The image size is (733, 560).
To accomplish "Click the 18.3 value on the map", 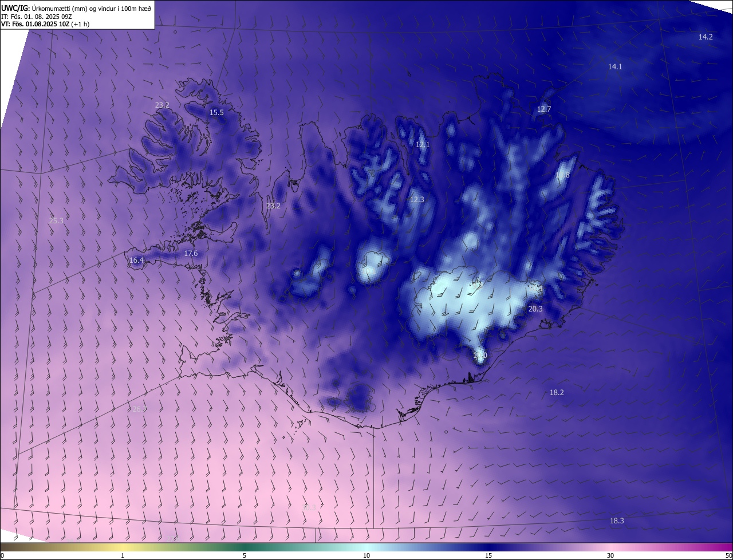I will 617,521.
